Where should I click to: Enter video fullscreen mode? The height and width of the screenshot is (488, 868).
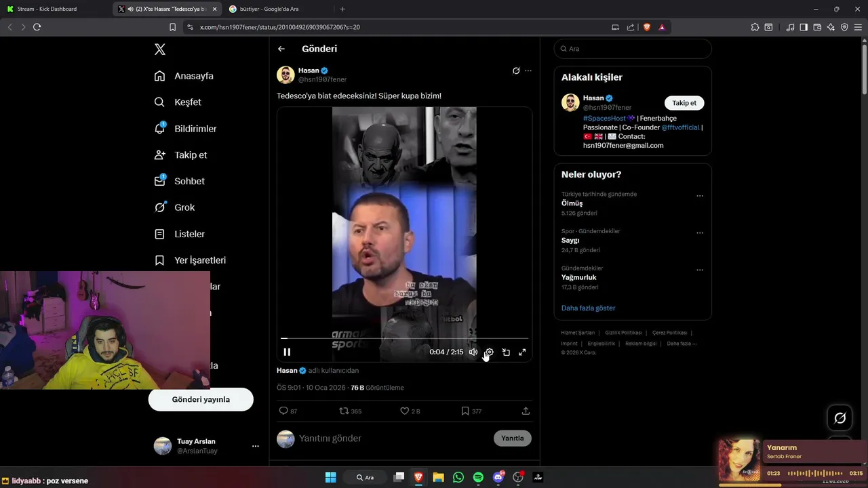(x=522, y=352)
